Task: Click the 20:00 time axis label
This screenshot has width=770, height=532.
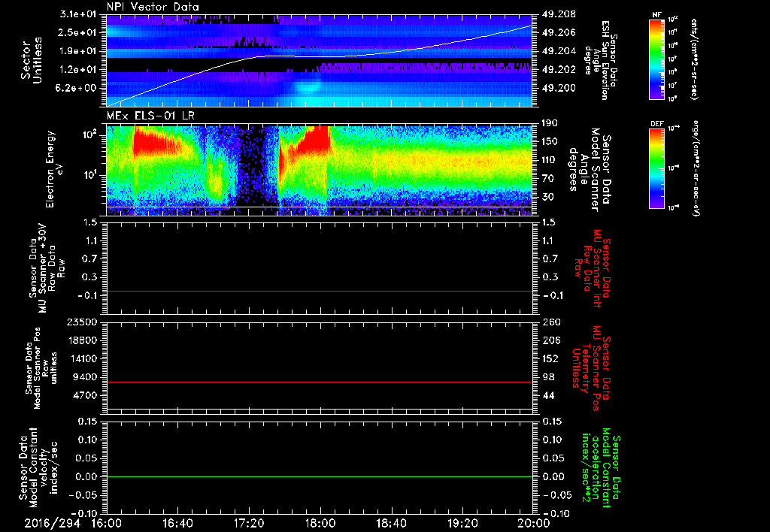Action: [534, 523]
